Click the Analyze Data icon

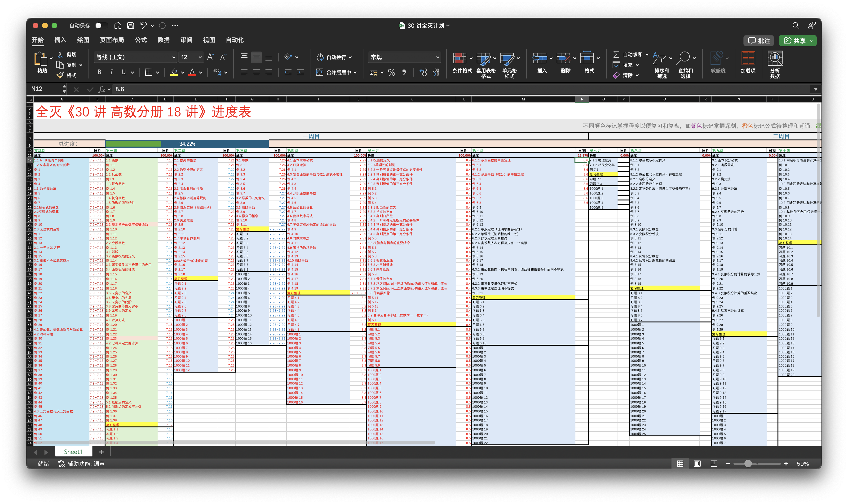pos(775,58)
